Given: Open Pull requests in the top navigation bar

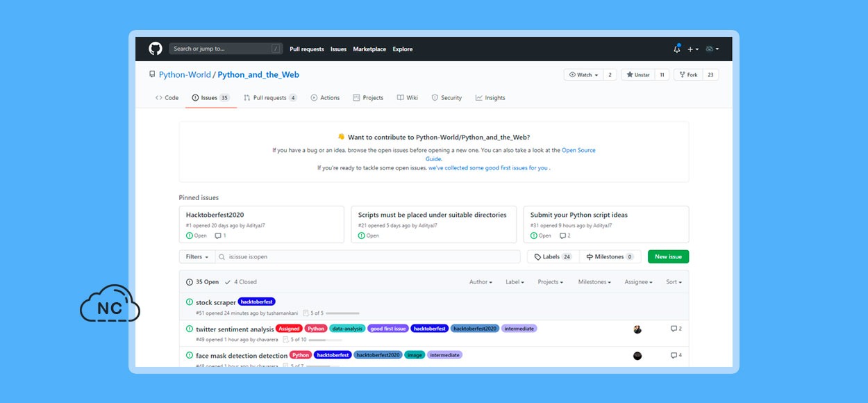Looking at the screenshot, I should click(307, 49).
